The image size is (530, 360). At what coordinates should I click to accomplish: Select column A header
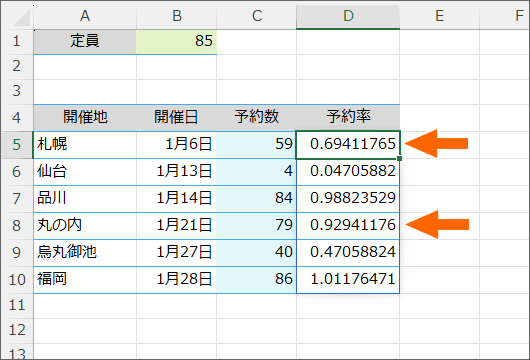[85, 17]
